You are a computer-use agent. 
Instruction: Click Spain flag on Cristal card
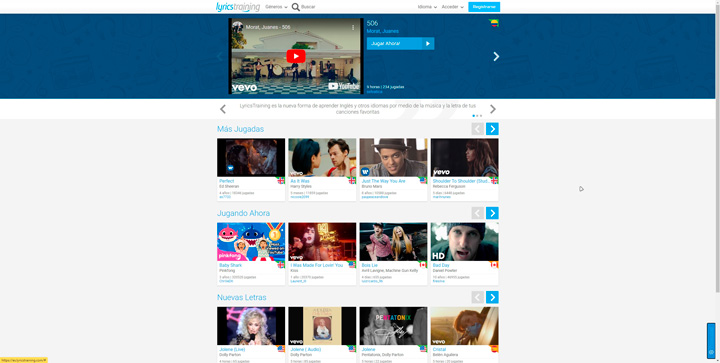495,349
